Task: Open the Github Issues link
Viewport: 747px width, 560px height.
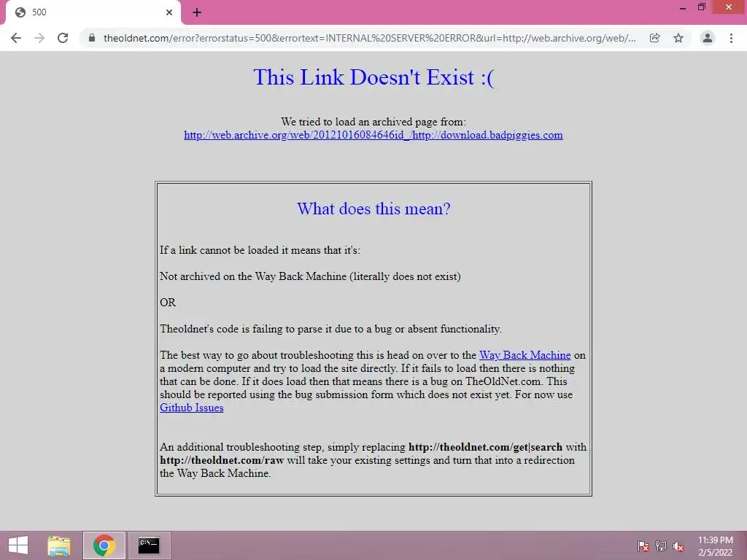Action: 192,408
